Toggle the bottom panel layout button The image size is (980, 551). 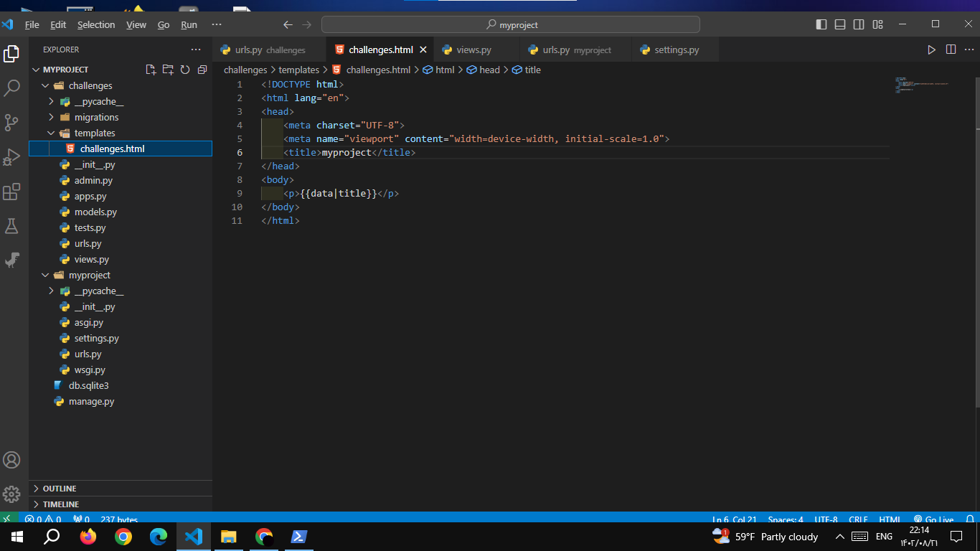click(x=840, y=24)
